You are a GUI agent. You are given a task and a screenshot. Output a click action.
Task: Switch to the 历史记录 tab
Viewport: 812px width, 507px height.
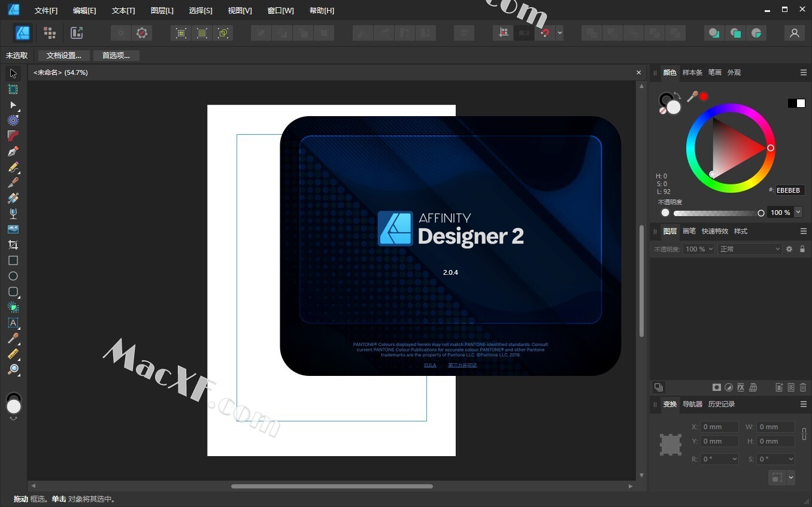pos(722,404)
